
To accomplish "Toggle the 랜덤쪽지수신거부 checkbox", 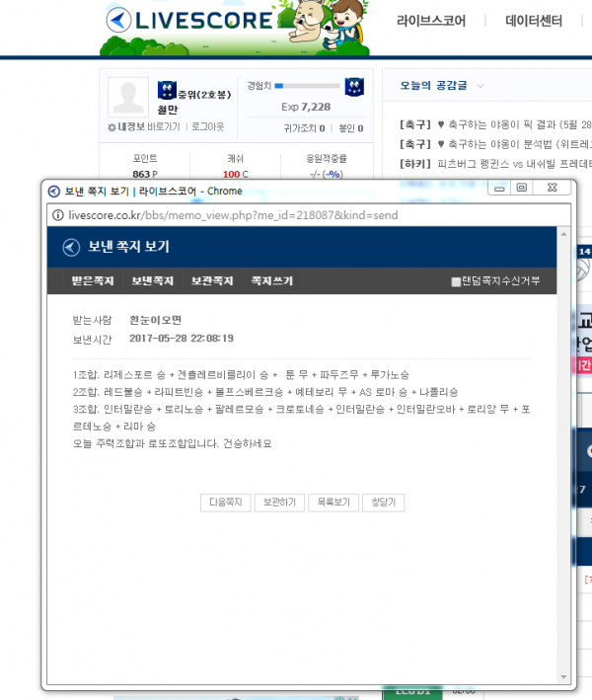I will tap(456, 281).
